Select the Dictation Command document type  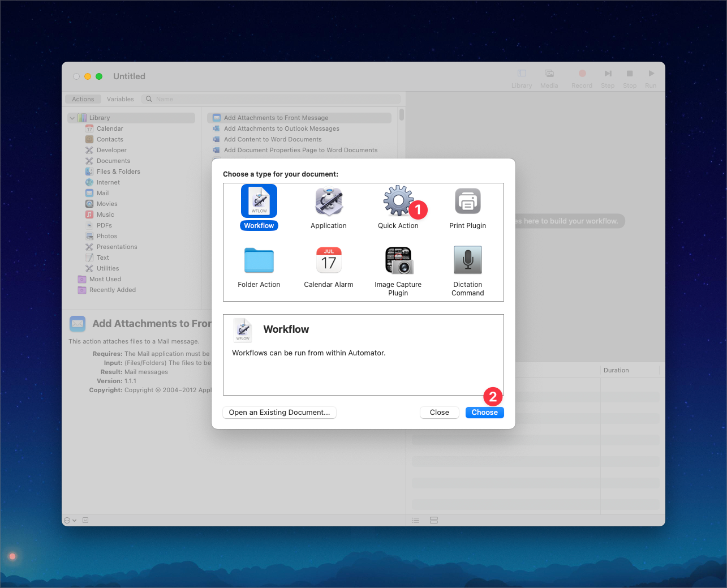(467, 260)
